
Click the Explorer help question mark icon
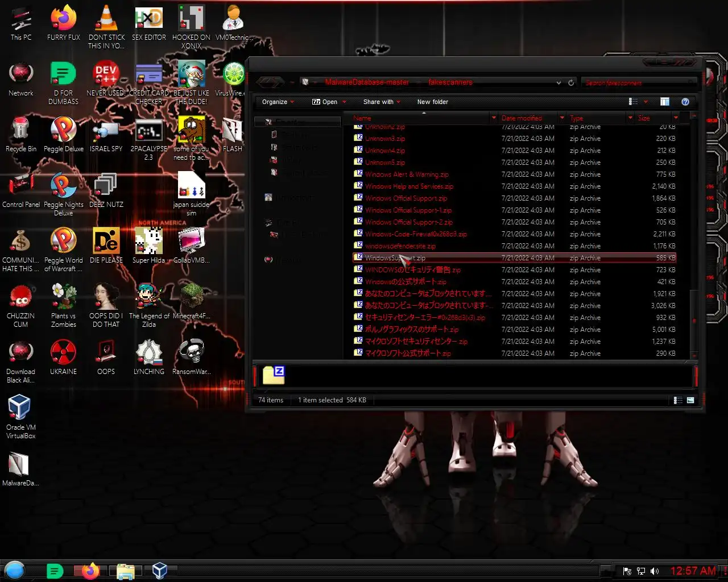coord(685,102)
